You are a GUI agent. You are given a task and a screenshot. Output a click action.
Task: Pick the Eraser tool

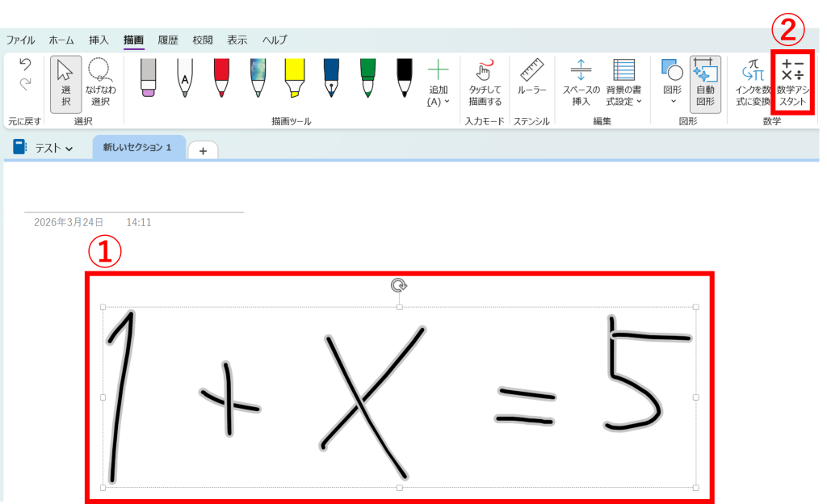pyautogui.click(x=148, y=78)
